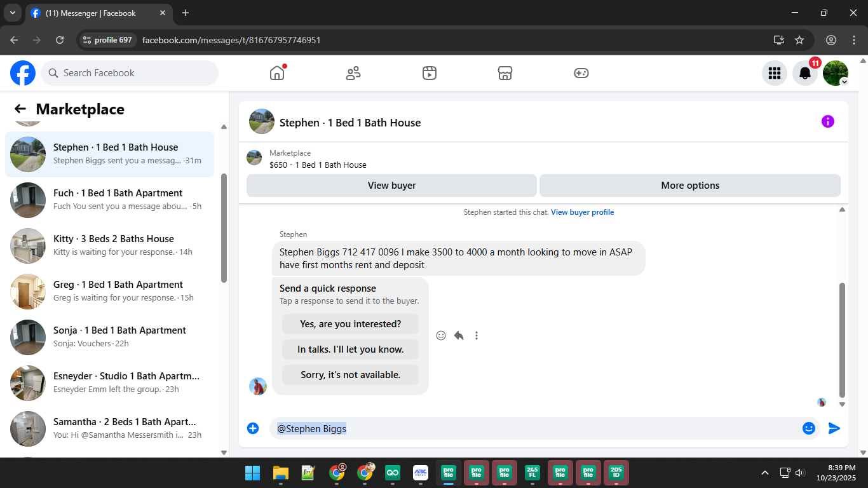Open the emoji picker in the message box
Screen dimensions: 868x488
pyautogui.click(x=809, y=428)
